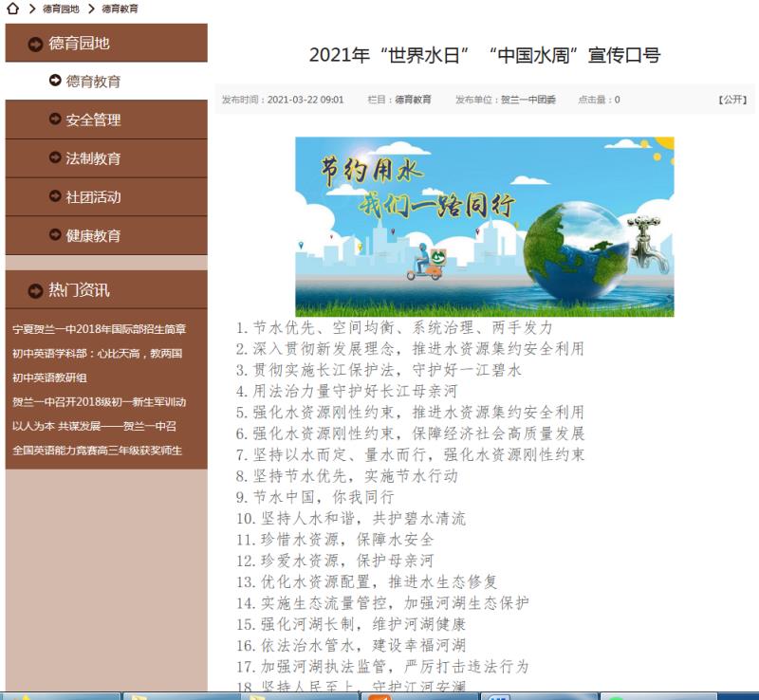Click the 【公开】 label in the info bar
The width and height of the screenshot is (759, 700).
pos(731,100)
